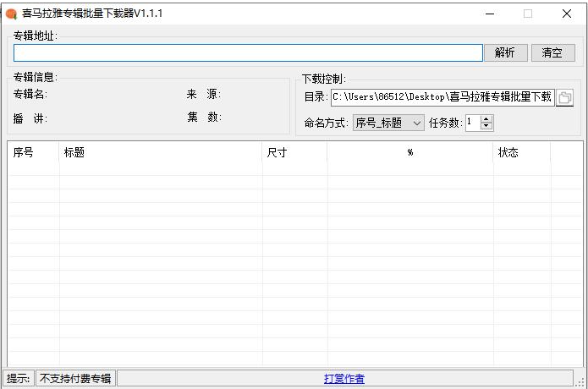Open the 打赏作者 link
Image resolution: width=588 pixels, height=389 pixels.
pyautogui.click(x=344, y=379)
